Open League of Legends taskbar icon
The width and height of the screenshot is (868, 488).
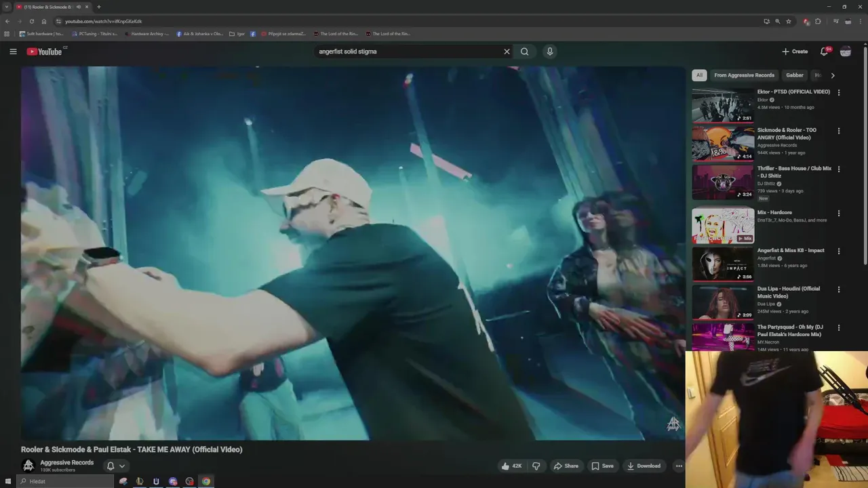(x=140, y=481)
